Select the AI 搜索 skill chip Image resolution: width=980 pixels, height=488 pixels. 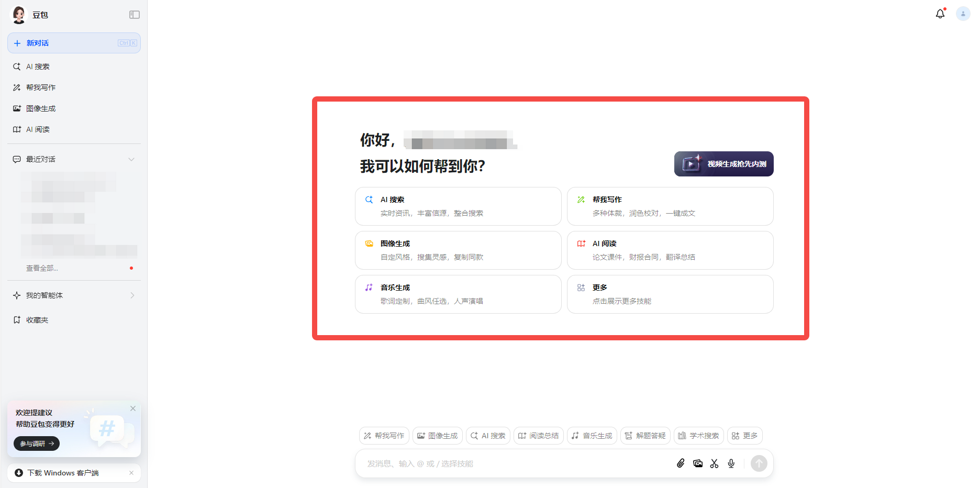click(488, 436)
